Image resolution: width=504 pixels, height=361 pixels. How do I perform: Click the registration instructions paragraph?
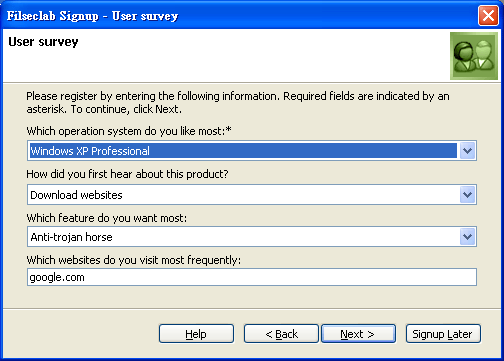coord(238,103)
